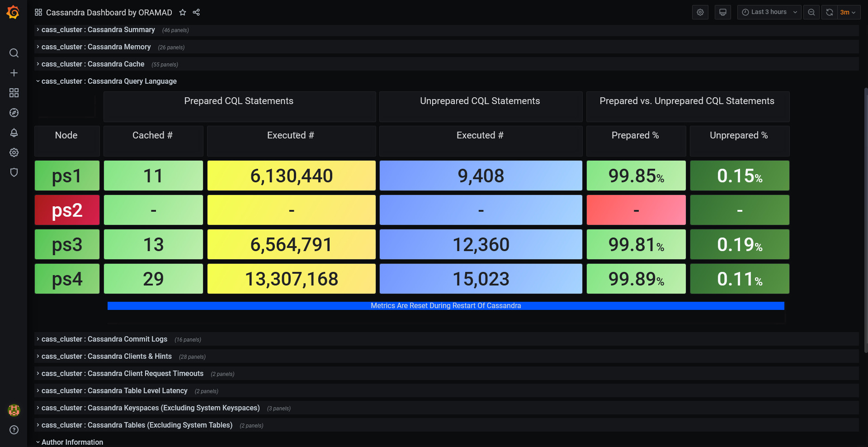Refresh the dashboard now

click(x=830, y=12)
